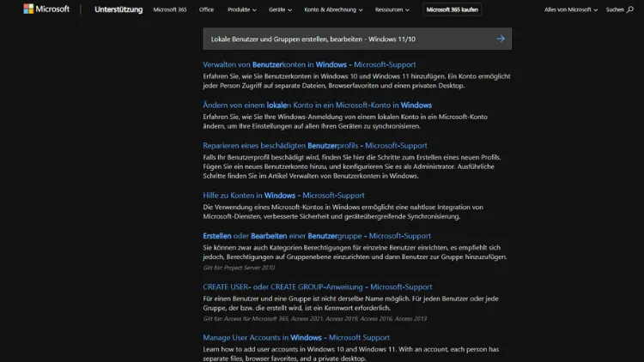Click the description starting 'Learn how to add user accounts'
644x362 pixels.
pyautogui.click(x=350, y=353)
